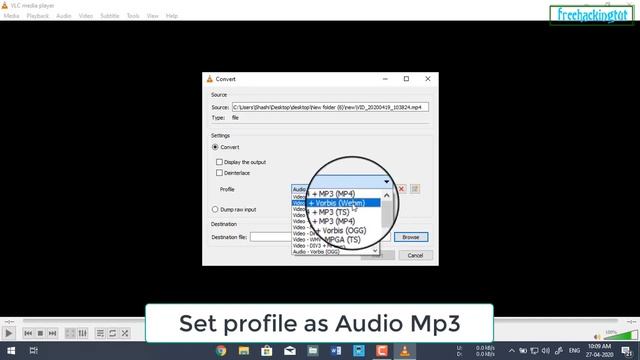Enable the Display the output checkbox
Viewport: 640px width, 360px height.
pos(219,162)
